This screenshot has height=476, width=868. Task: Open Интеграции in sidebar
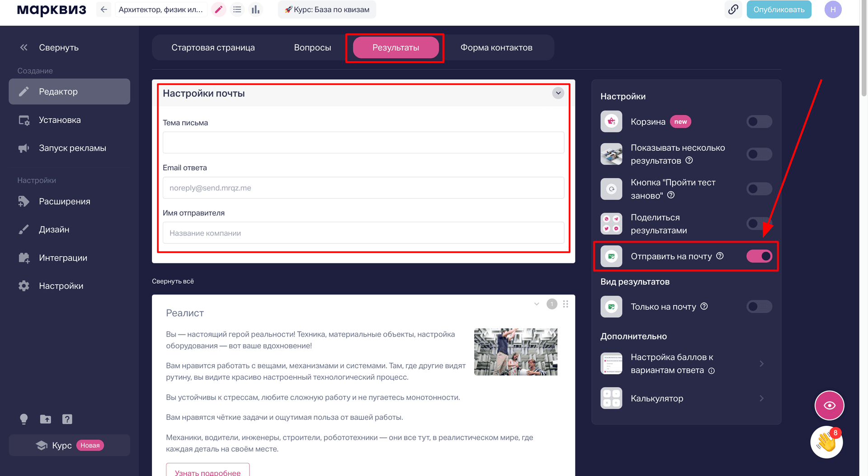(x=69, y=258)
